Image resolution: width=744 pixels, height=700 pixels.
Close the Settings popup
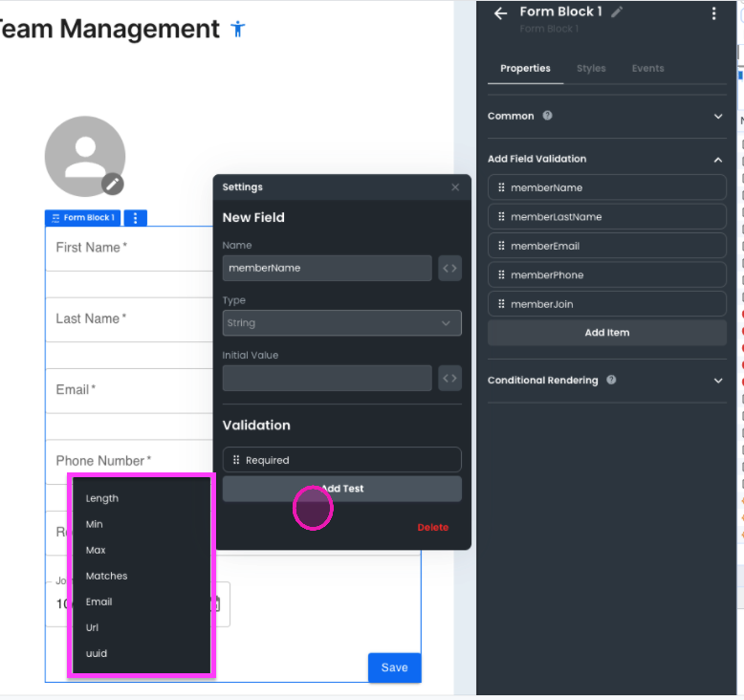[x=455, y=187]
